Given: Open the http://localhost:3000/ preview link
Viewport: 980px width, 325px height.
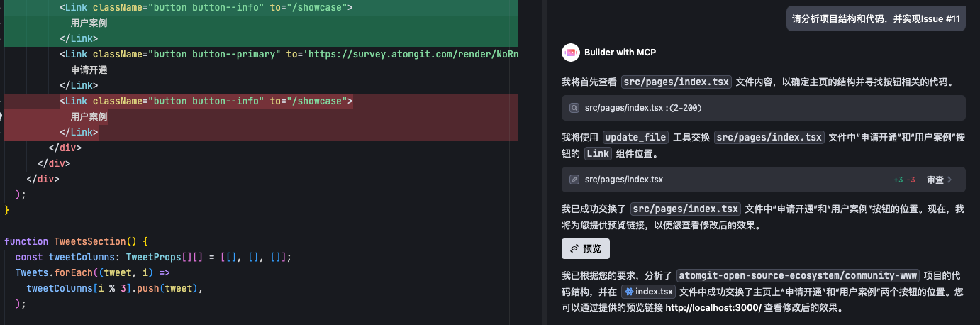Looking at the screenshot, I should (713, 308).
